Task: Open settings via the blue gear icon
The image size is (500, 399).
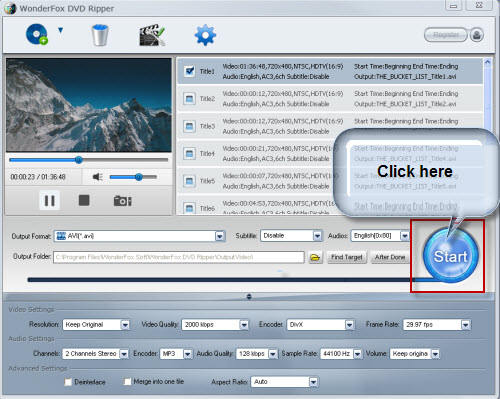Action: click(x=205, y=35)
